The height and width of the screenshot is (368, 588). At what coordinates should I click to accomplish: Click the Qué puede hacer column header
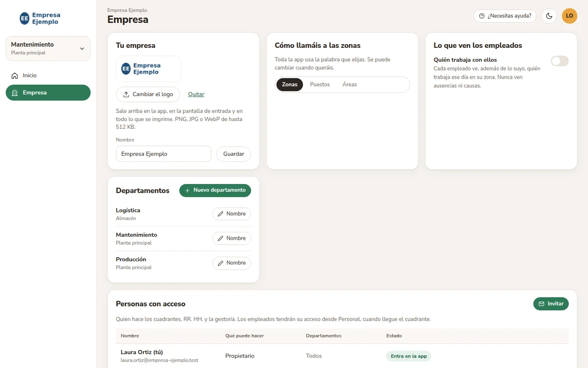tap(244, 336)
